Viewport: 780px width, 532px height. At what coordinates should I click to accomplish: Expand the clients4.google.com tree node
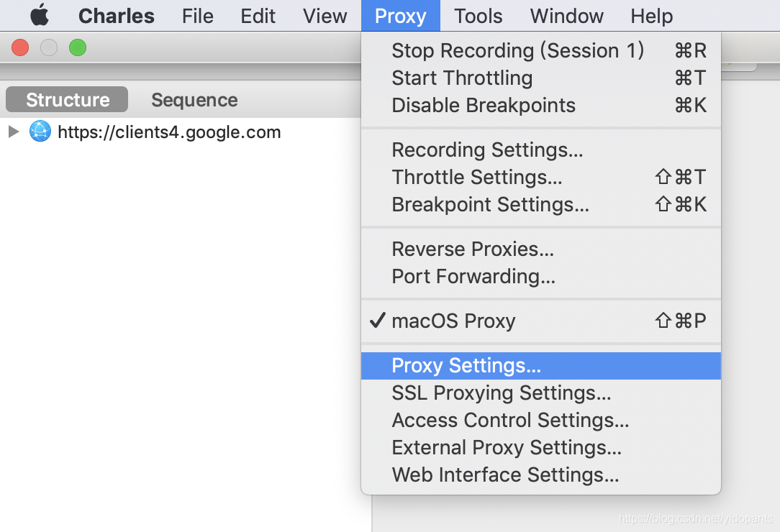[14, 132]
